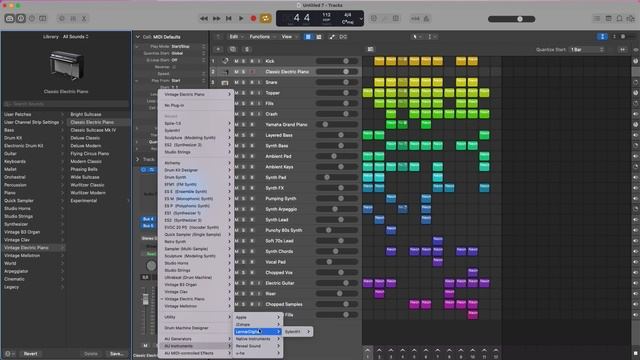Choose Native Instruments submenu entry
The width and height of the screenshot is (640, 360).
tap(258, 339)
